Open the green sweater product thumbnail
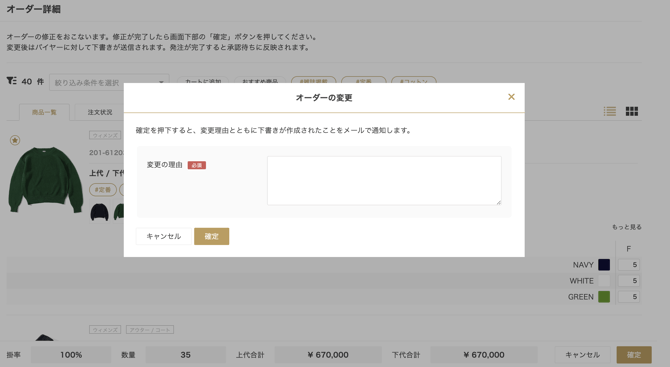Screen dimensions: 670x367 [x=46, y=179]
